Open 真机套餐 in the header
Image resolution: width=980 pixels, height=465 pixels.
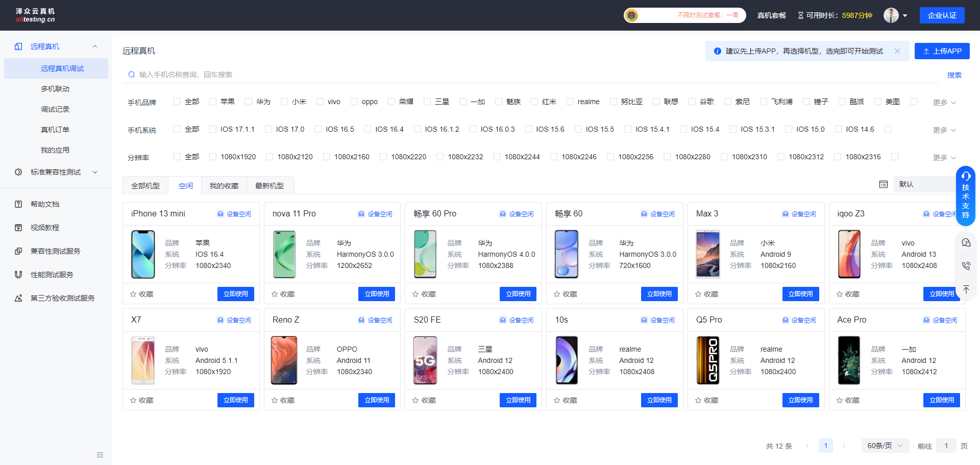coord(771,15)
